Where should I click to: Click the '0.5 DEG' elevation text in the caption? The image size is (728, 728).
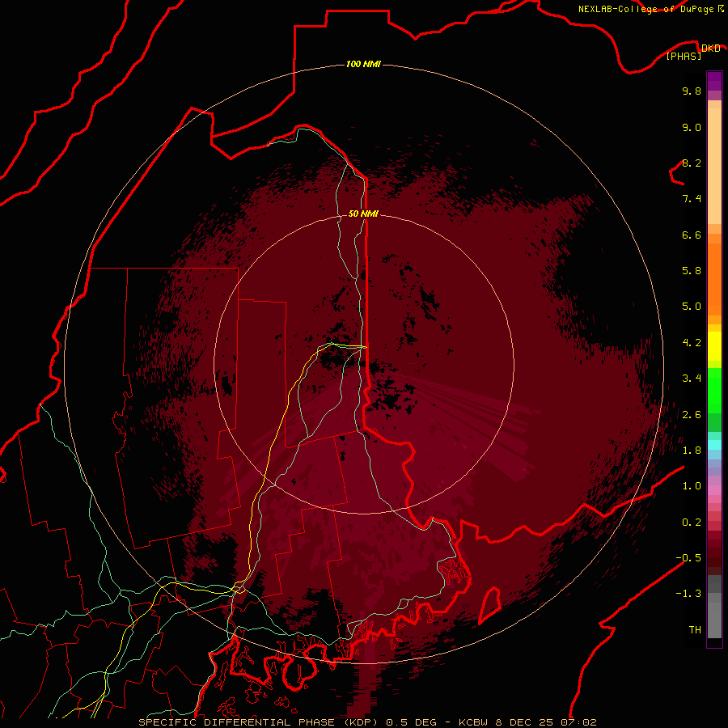(412, 722)
